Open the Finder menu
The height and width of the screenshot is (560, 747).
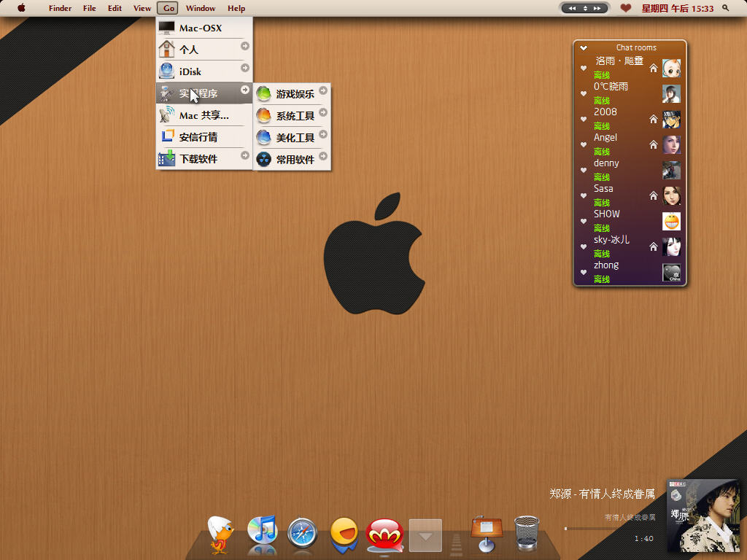pos(60,8)
